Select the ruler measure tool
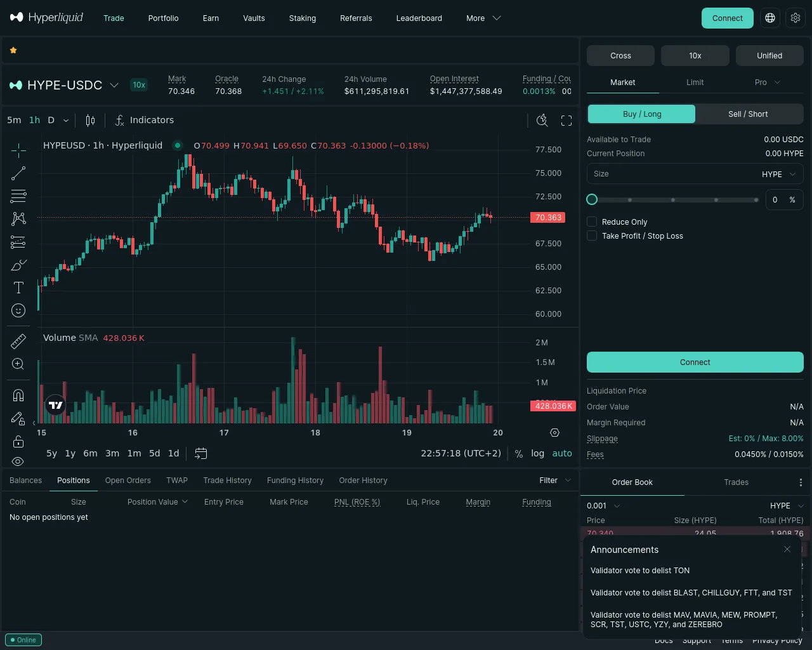This screenshot has width=812, height=650. coord(18,342)
